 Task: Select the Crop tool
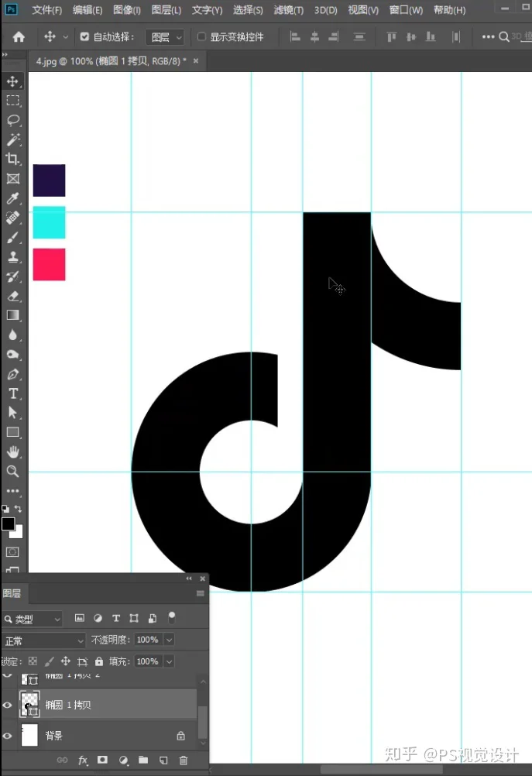click(13, 159)
